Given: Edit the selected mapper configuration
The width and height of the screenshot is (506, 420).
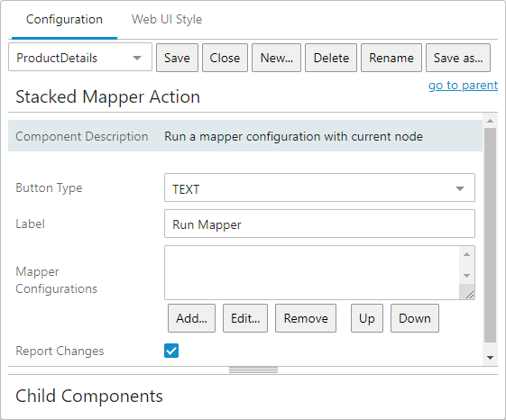Looking at the screenshot, I should pyautogui.click(x=245, y=318).
